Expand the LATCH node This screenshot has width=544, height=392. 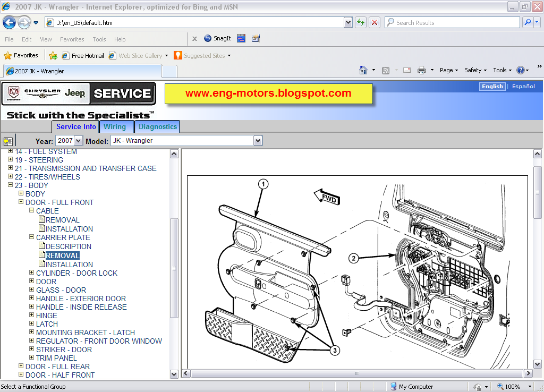pyautogui.click(x=31, y=323)
